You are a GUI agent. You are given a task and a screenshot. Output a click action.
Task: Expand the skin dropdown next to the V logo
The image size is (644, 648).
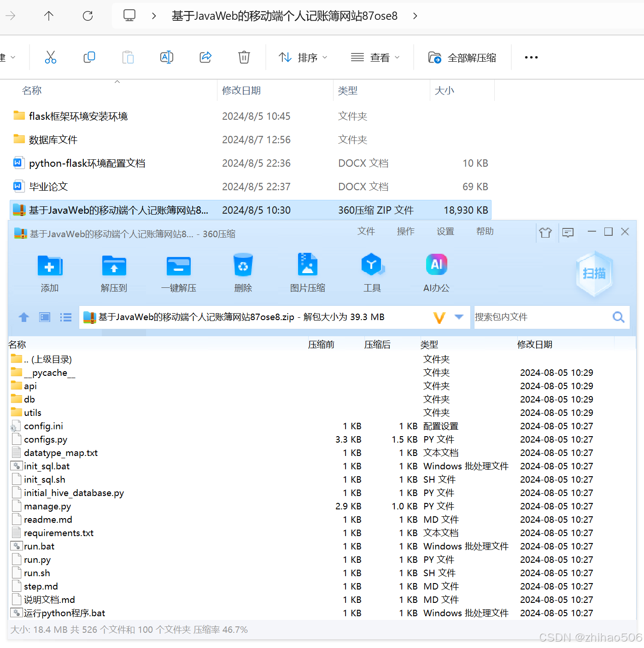pyautogui.click(x=459, y=317)
